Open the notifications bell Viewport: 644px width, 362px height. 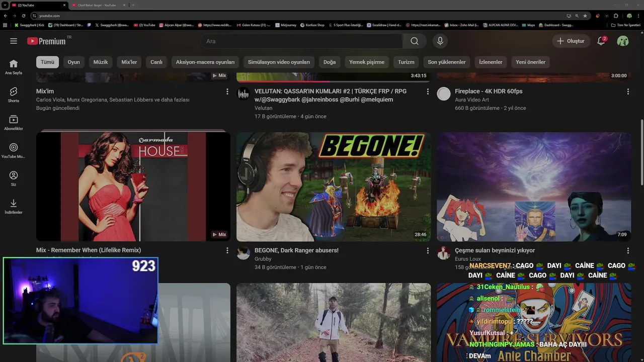[x=601, y=41]
